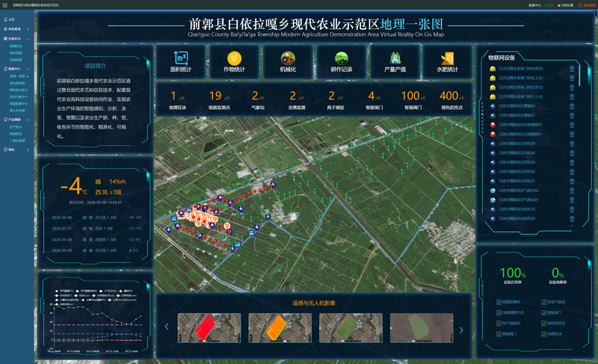Show previous remote sensing images

pos(167,327)
